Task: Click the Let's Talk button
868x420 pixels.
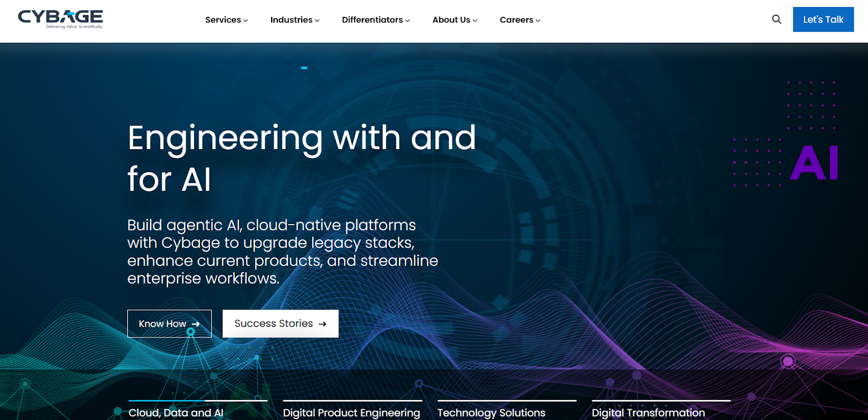Action: coord(823,20)
